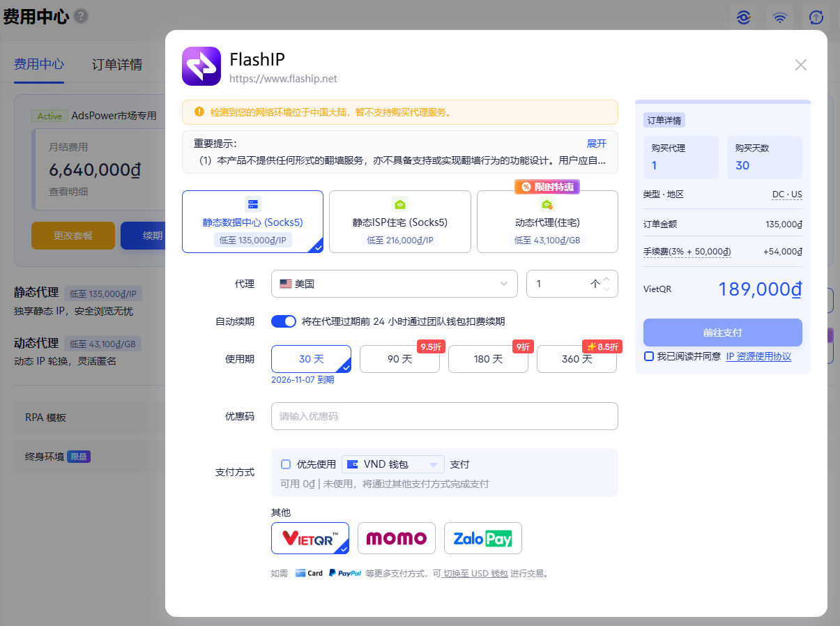Viewport: 840px width, 626px height.
Task: Click the eye-shaped icon in top bar
Action: [x=744, y=17]
